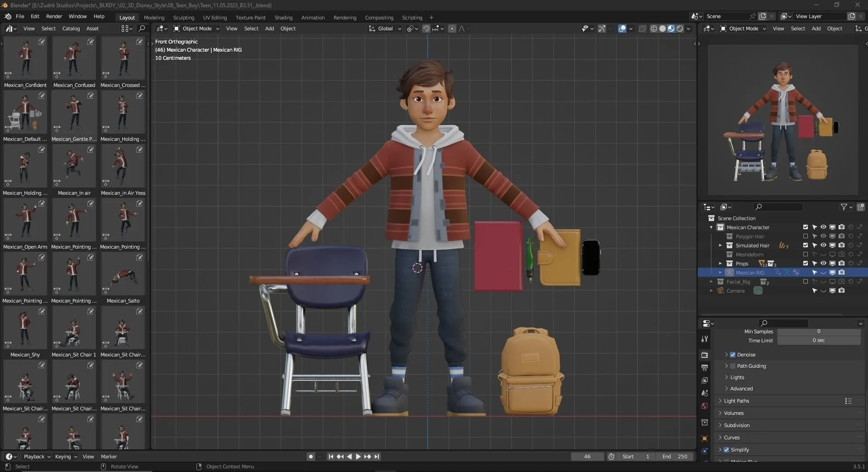Open the Rendering menu
The height and width of the screenshot is (472, 868).
coord(344,18)
